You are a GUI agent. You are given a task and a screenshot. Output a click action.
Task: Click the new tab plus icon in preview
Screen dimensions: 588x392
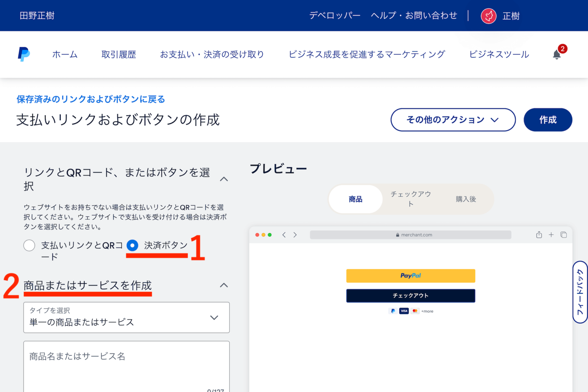point(551,235)
